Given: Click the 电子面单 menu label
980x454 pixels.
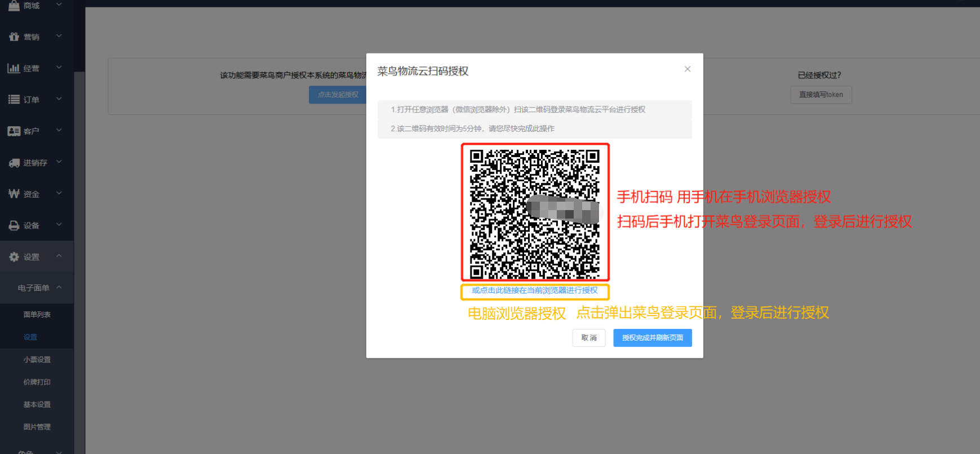Looking at the screenshot, I should point(34,288).
